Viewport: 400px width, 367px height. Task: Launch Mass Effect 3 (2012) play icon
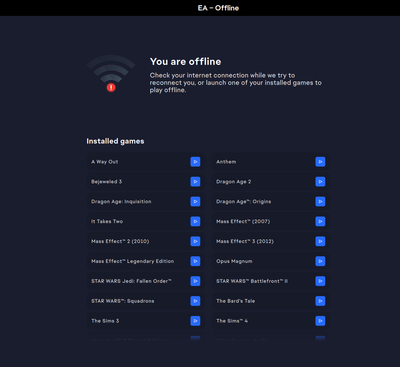pyautogui.click(x=320, y=241)
